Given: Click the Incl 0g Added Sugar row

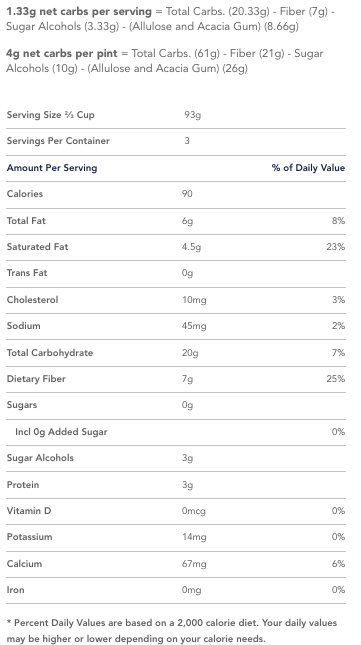Looking at the screenshot, I should pyautogui.click(x=176, y=432).
